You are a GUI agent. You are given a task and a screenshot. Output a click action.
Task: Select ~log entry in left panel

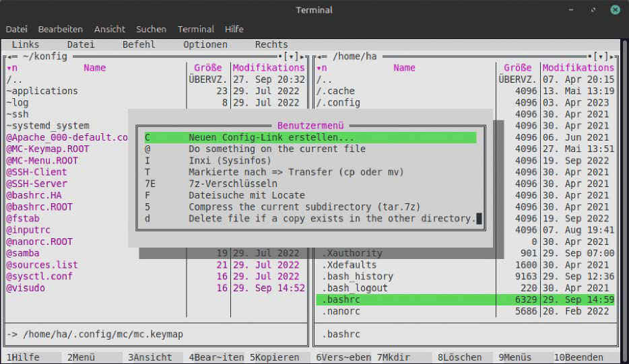pos(18,103)
